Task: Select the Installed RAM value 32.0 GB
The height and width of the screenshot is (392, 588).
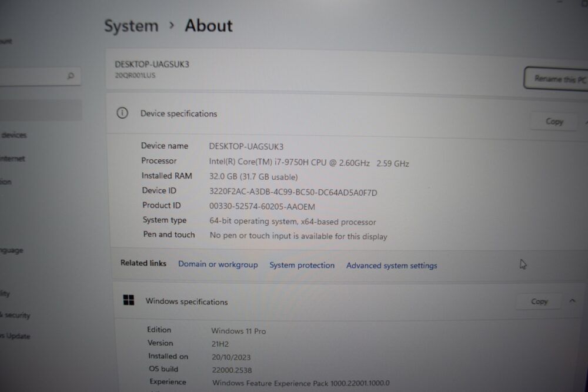Action: click(253, 177)
